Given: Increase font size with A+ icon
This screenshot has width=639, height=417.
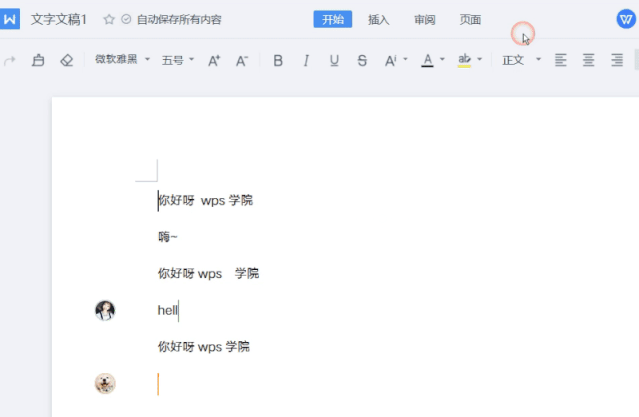Looking at the screenshot, I should [214, 61].
